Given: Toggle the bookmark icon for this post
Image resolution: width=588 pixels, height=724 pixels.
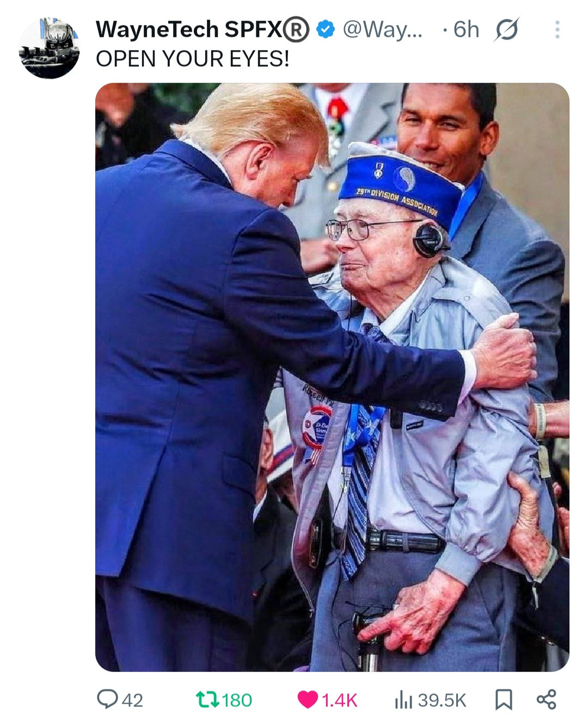Looking at the screenshot, I should tap(504, 700).
